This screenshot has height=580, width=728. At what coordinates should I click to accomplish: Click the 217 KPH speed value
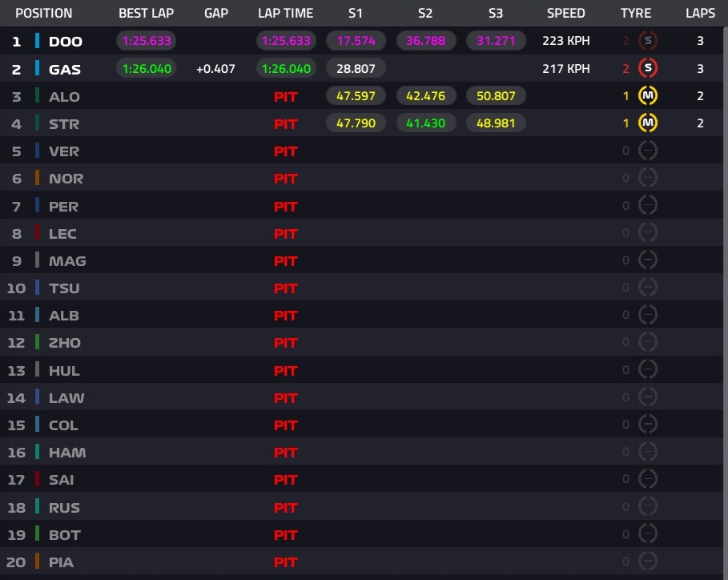tap(566, 69)
